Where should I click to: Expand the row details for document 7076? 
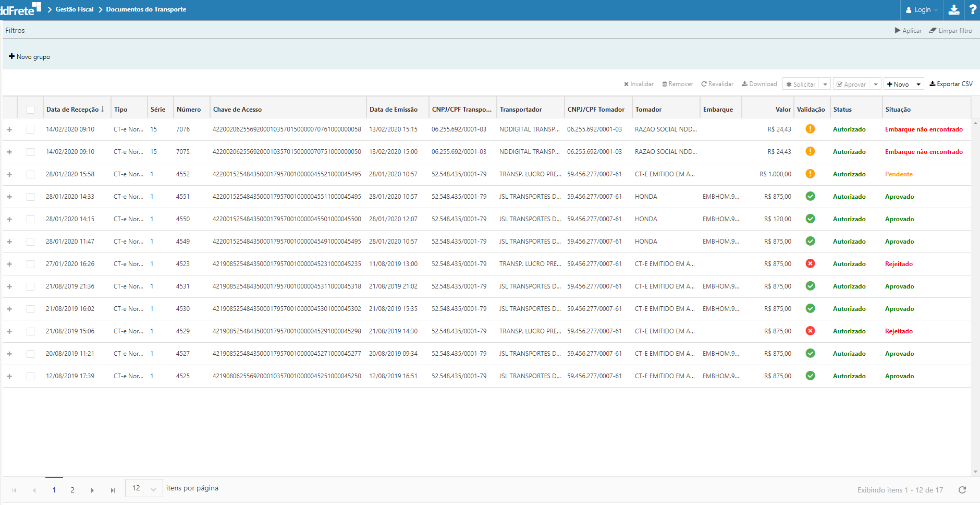click(x=9, y=129)
